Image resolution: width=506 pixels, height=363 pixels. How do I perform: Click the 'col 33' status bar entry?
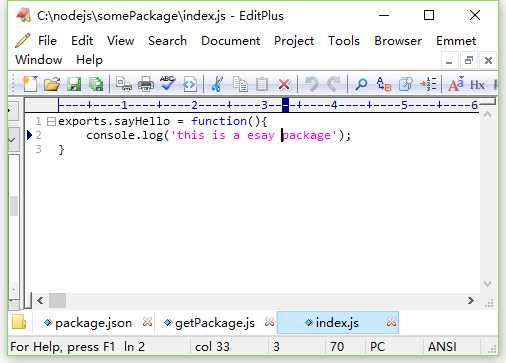click(212, 347)
